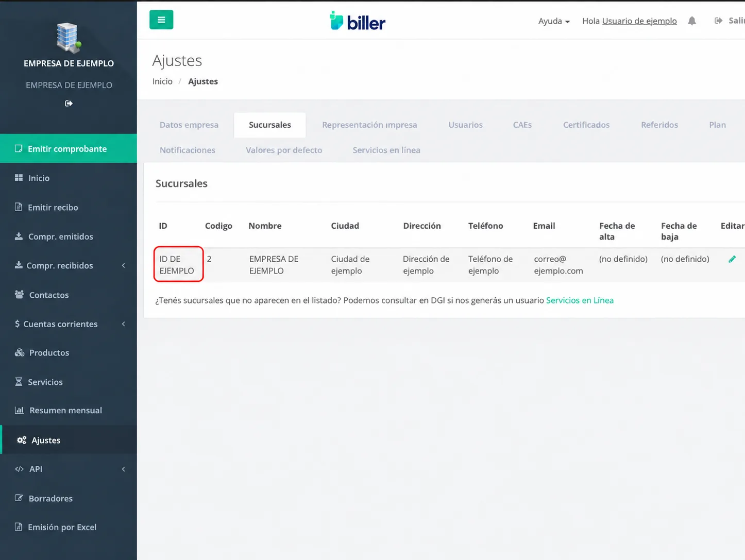Click the Emitir recibo document icon
The height and width of the screenshot is (560, 745).
(x=19, y=207)
